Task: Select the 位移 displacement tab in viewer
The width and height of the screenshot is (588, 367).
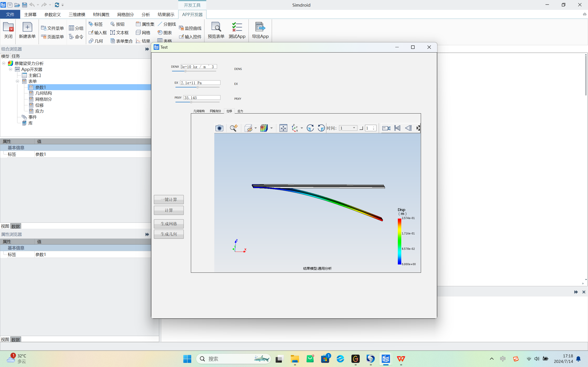Action: coord(229,111)
